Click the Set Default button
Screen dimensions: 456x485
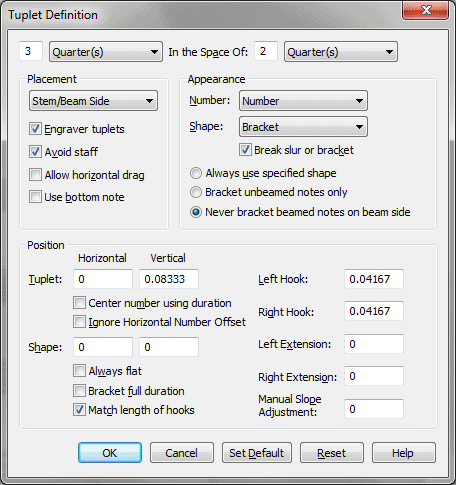point(257,453)
